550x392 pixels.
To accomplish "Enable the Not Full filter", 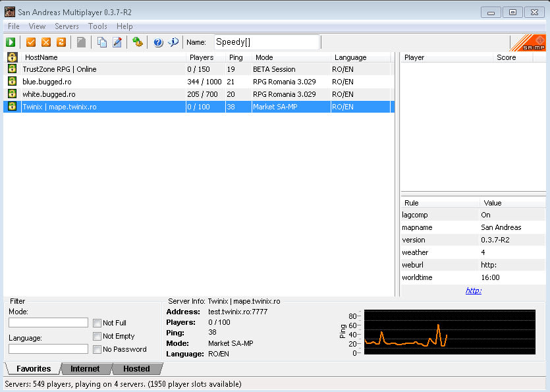I will click(x=97, y=323).
